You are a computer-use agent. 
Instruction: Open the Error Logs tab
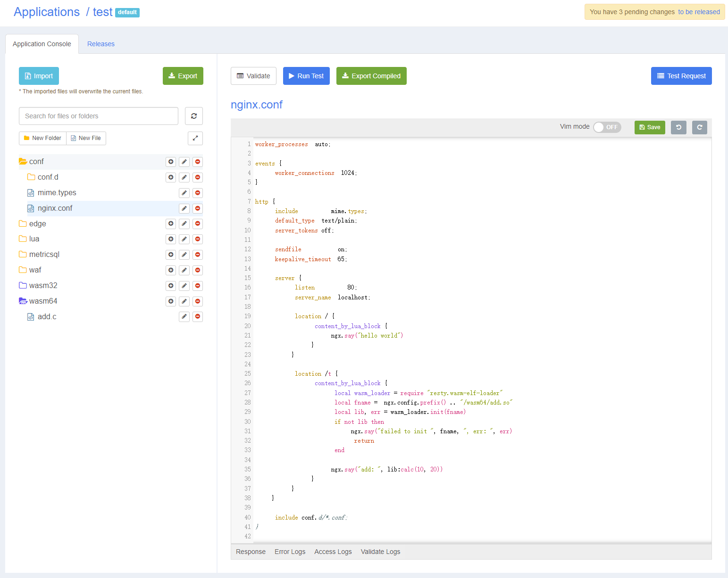pyautogui.click(x=290, y=552)
